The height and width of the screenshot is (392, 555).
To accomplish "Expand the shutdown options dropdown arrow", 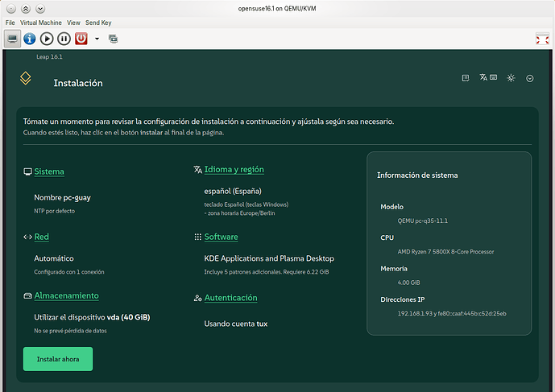I will [x=97, y=39].
